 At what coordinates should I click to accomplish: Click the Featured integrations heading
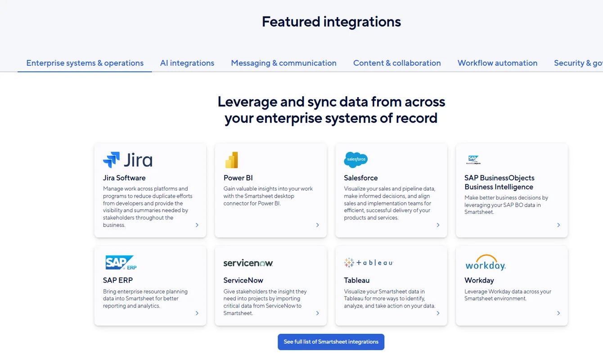point(331,22)
